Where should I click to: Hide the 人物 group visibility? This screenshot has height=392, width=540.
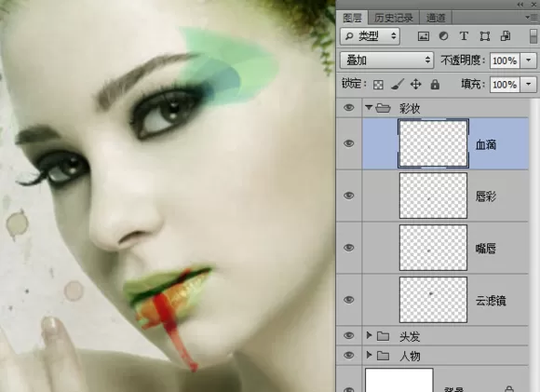click(x=349, y=355)
